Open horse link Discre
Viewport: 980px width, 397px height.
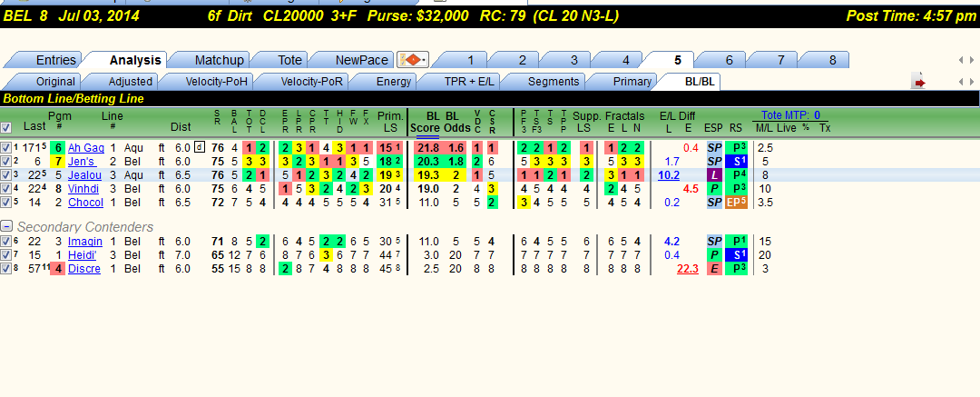click(83, 269)
